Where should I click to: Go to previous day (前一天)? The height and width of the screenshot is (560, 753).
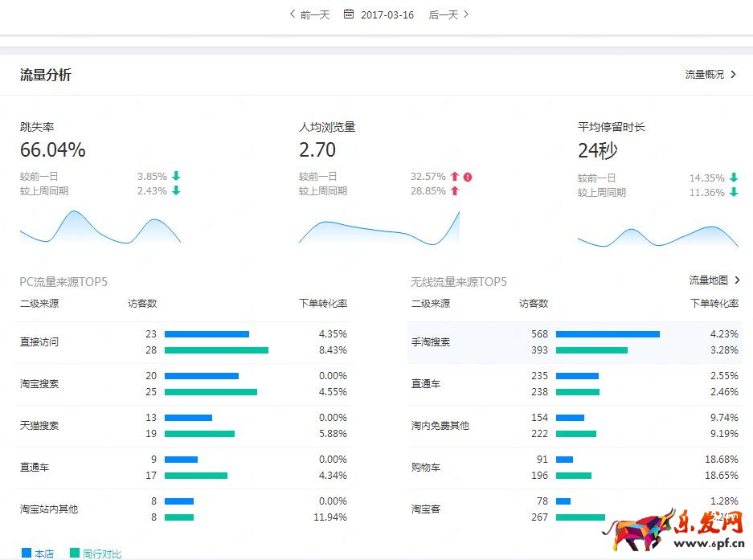coord(309,14)
